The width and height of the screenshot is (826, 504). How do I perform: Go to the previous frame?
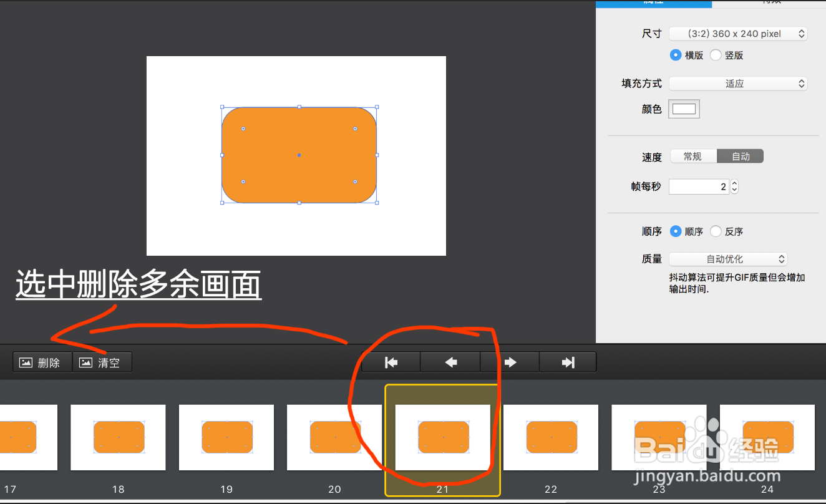[450, 362]
